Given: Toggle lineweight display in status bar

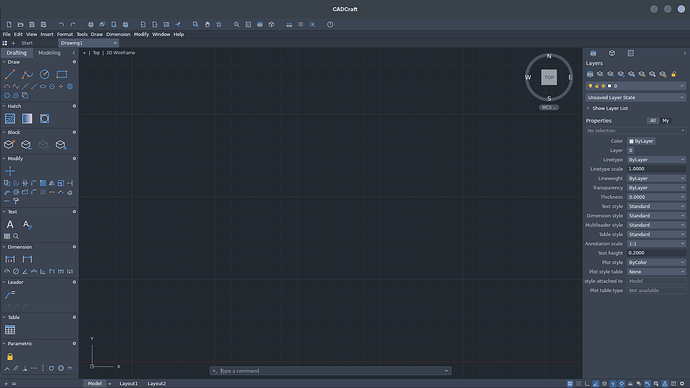Looking at the screenshot, I should tap(630, 384).
